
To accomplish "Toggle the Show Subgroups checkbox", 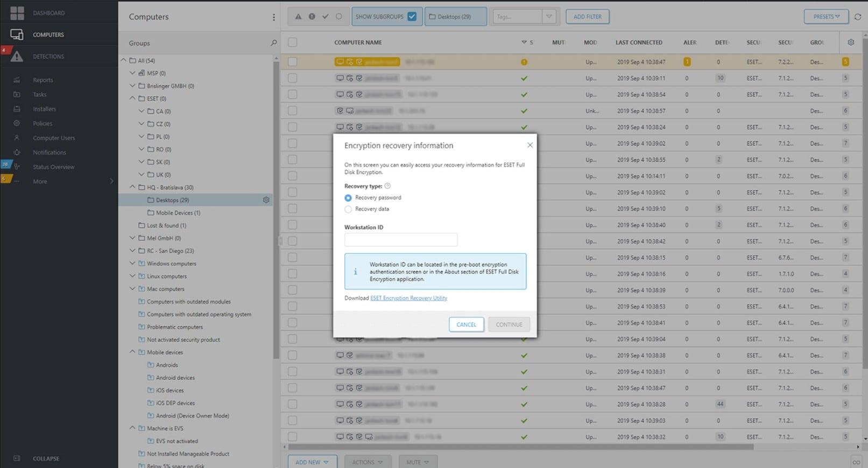I will point(412,17).
